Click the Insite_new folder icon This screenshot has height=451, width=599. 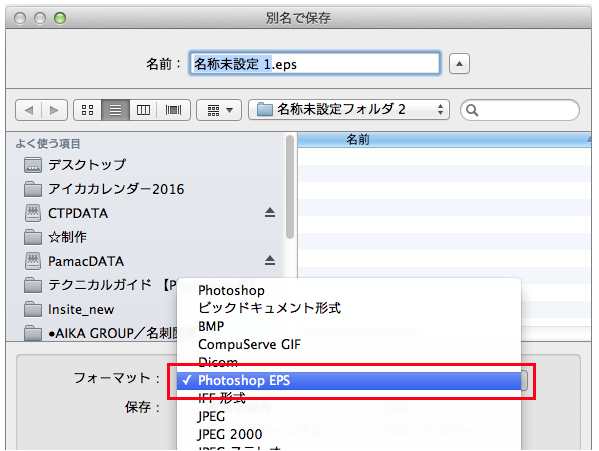[33, 309]
